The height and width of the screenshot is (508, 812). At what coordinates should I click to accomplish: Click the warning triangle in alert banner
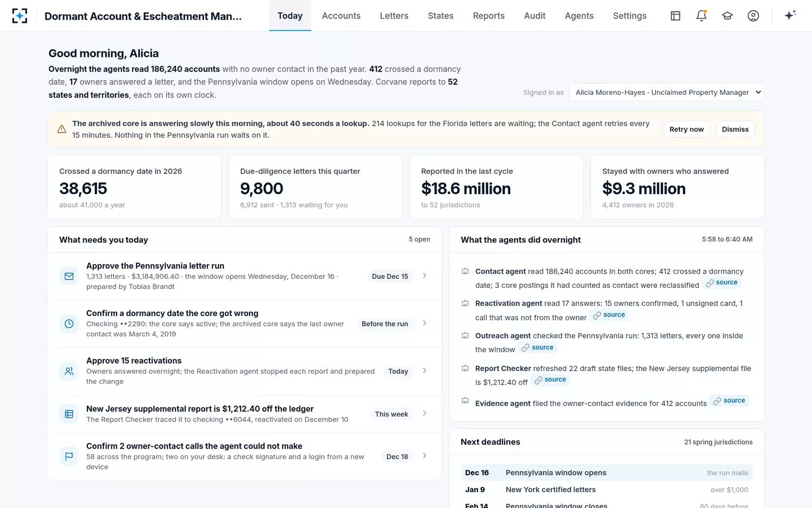62,129
